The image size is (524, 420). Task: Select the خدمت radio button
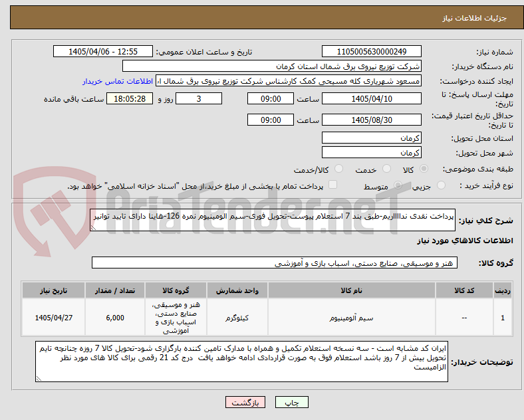coord(386,169)
